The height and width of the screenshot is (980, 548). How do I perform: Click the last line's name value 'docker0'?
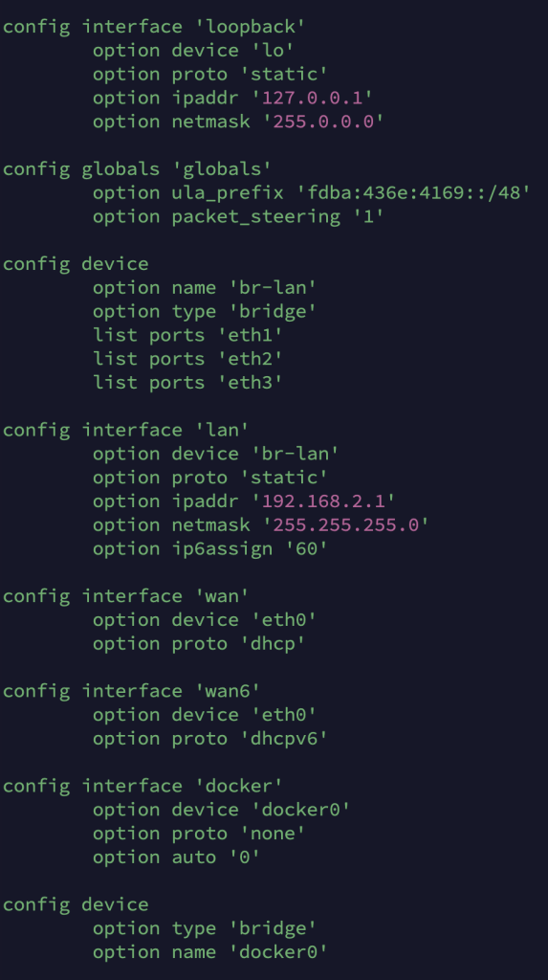point(278,953)
